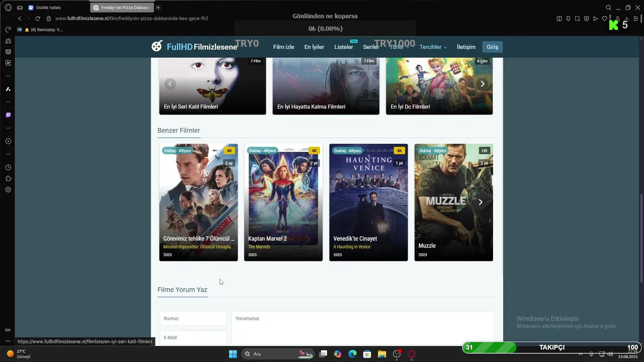Open the weather widget showing 27°C
Image resolution: width=644 pixels, height=362 pixels.
pos(18,354)
